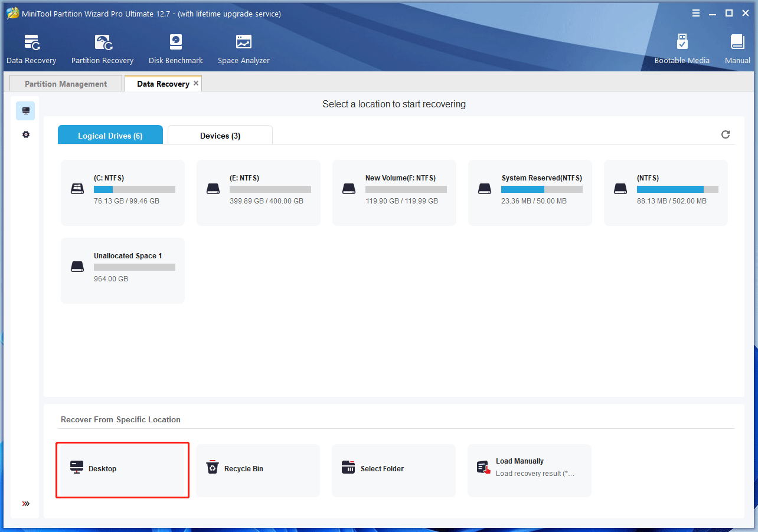Click the refresh drives icon

tap(726, 134)
